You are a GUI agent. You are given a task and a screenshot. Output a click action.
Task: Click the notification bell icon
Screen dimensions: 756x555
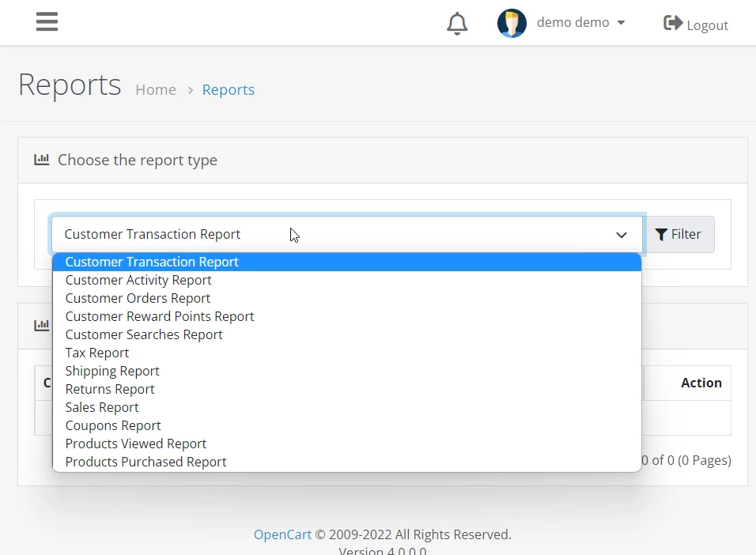point(457,24)
